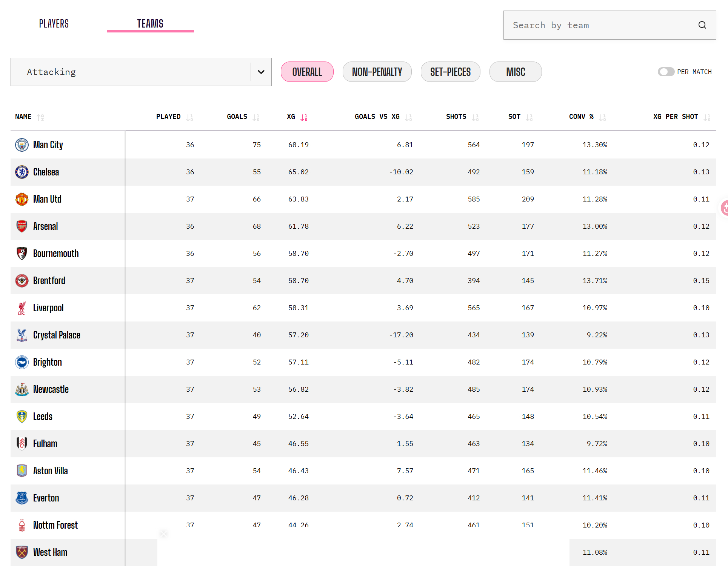The width and height of the screenshot is (728, 566).
Task: Open the Man Utd team link
Action: tap(47, 199)
